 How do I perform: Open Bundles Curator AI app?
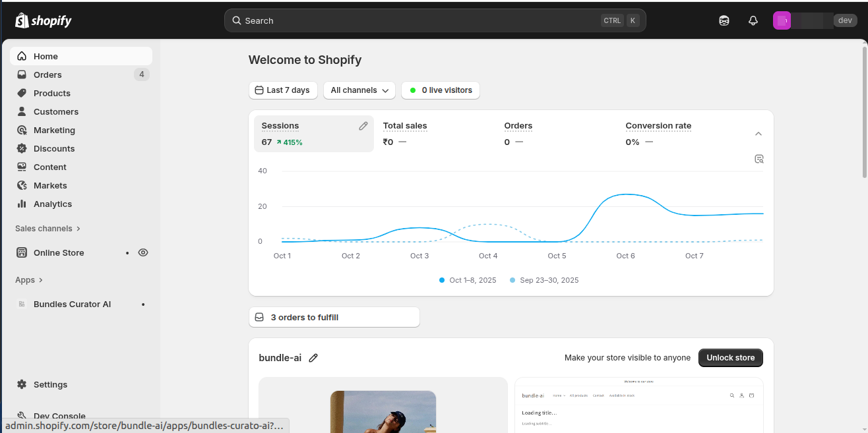click(x=72, y=304)
